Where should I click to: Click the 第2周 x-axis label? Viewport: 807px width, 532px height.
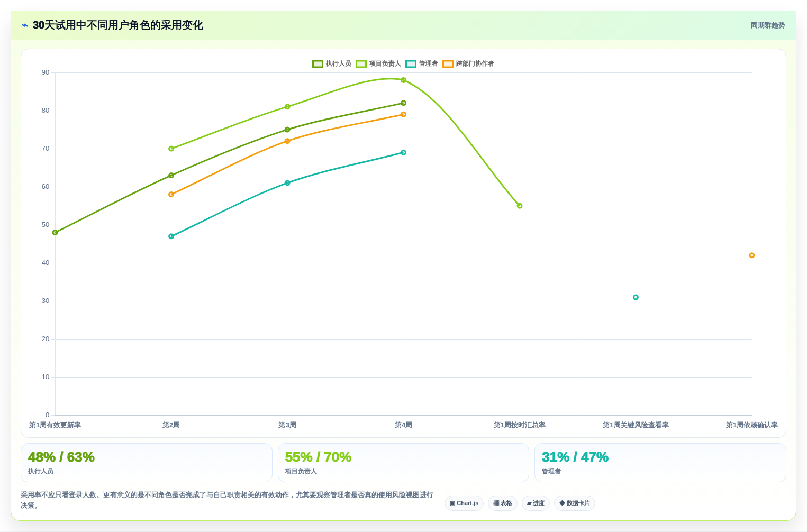[171, 425]
